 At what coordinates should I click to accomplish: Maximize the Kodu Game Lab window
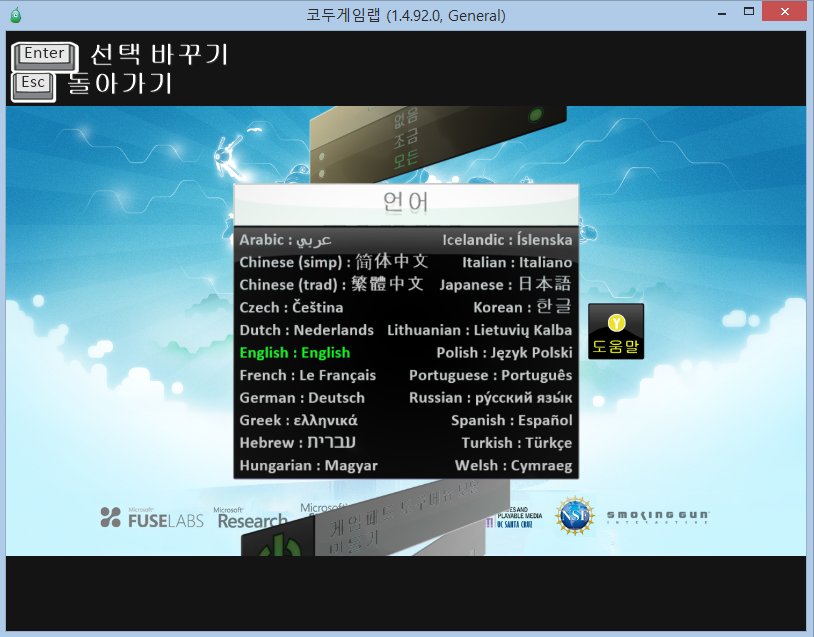(749, 12)
